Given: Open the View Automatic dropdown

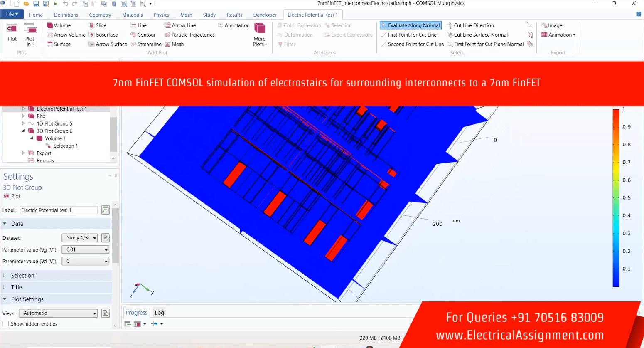Looking at the screenshot, I should (59, 313).
